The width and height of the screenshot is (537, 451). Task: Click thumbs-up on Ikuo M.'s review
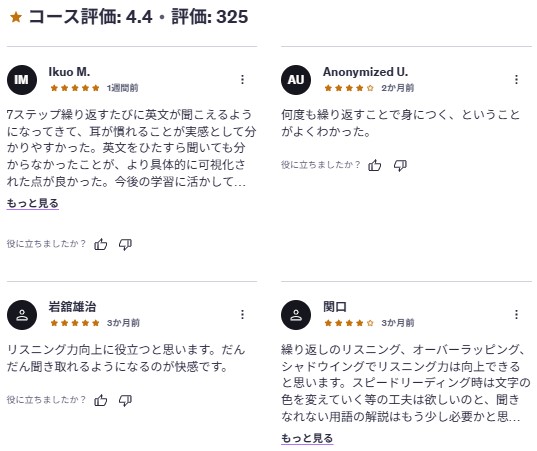[x=100, y=244]
